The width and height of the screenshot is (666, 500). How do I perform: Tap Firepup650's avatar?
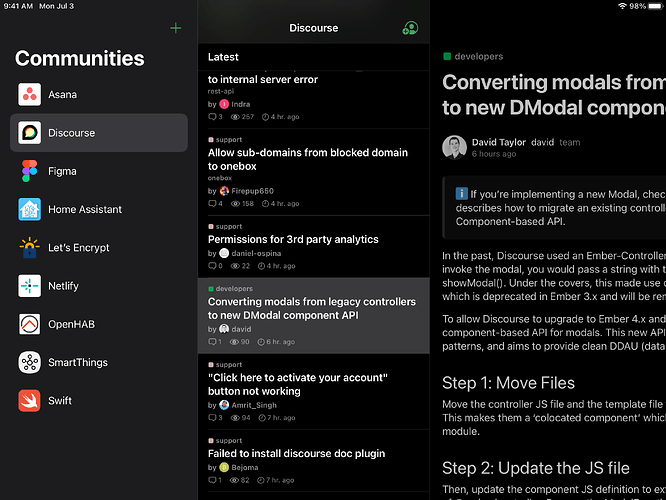point(224,191)
